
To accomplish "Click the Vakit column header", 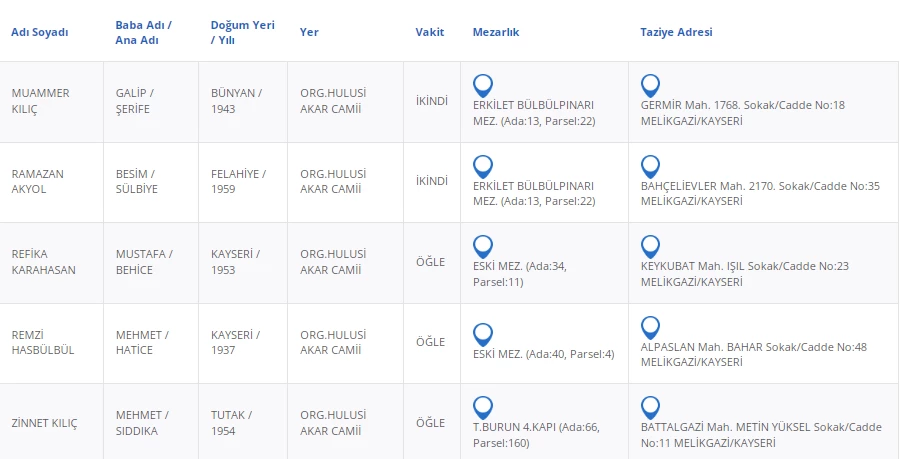I will pyautogui.click(x=430, y=32).
